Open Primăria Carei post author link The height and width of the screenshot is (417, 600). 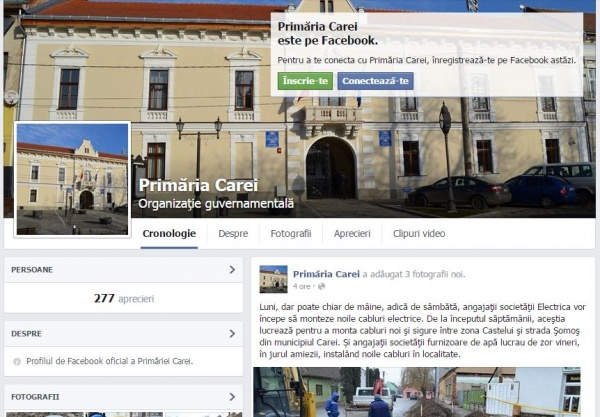click(326, 274)
